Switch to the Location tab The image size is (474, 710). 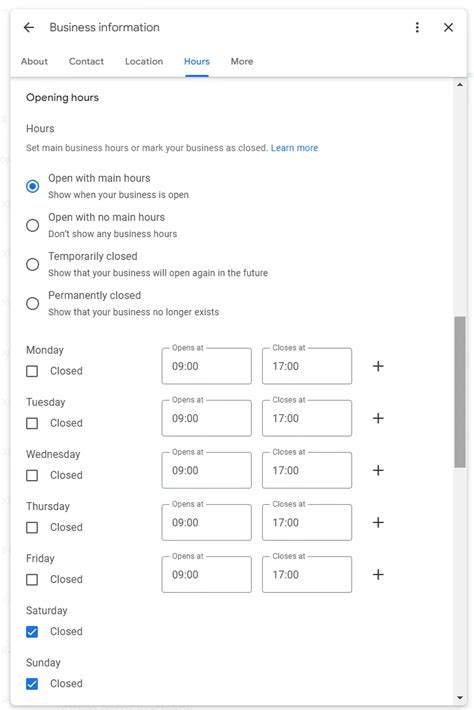point(144,61)
